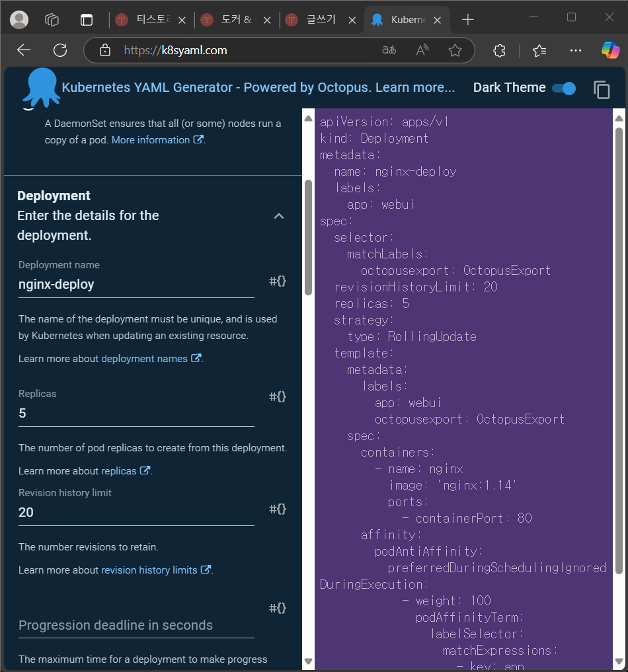
Task: Insert variable #{} for Deployment name
Action: click(278, 281)
